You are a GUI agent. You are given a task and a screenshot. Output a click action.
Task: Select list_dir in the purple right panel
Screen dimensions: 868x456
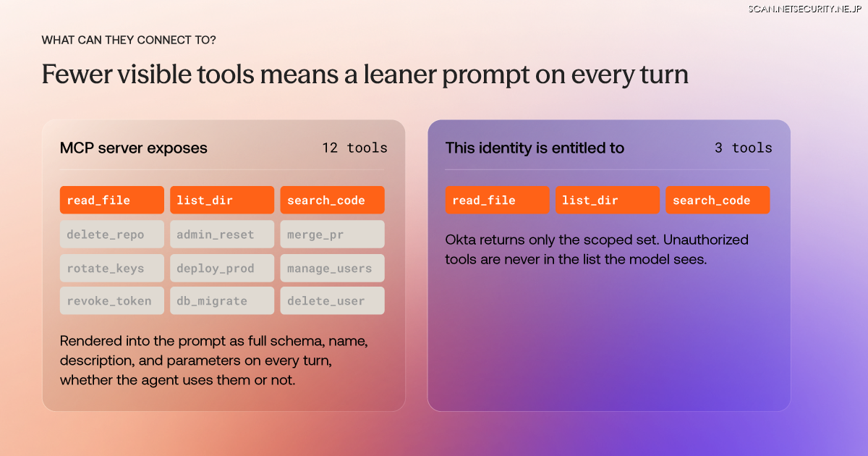coord(608,200)
